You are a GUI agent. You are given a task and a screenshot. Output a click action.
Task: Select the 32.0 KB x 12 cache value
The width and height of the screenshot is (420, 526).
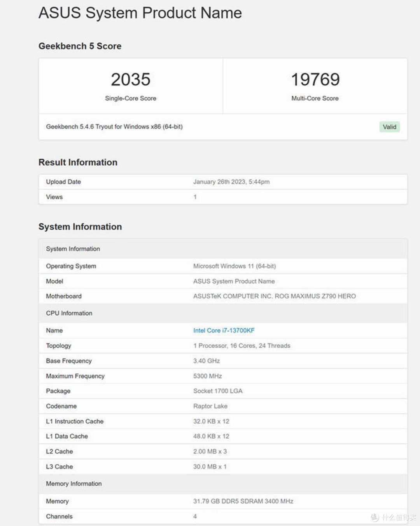[x=211, y=421]
